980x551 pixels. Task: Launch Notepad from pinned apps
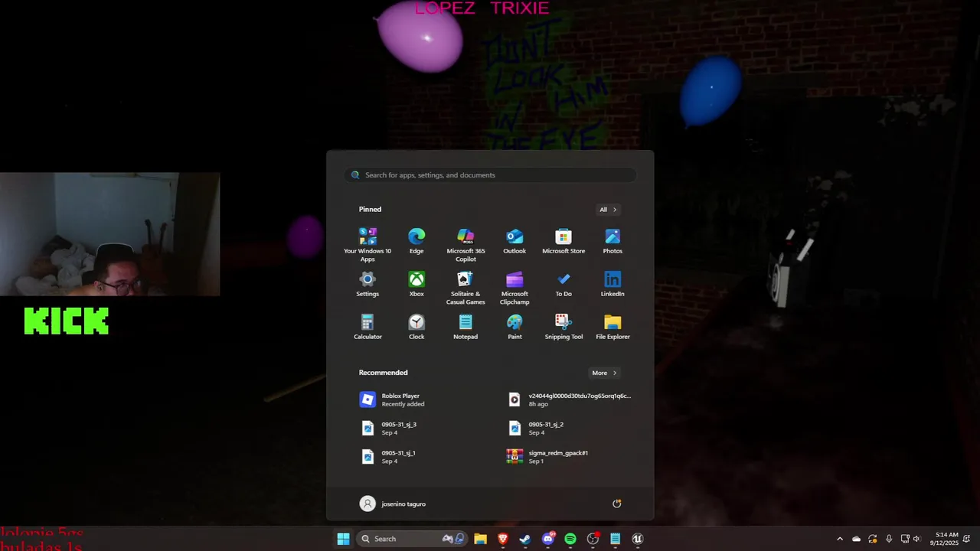coord(465,327)
